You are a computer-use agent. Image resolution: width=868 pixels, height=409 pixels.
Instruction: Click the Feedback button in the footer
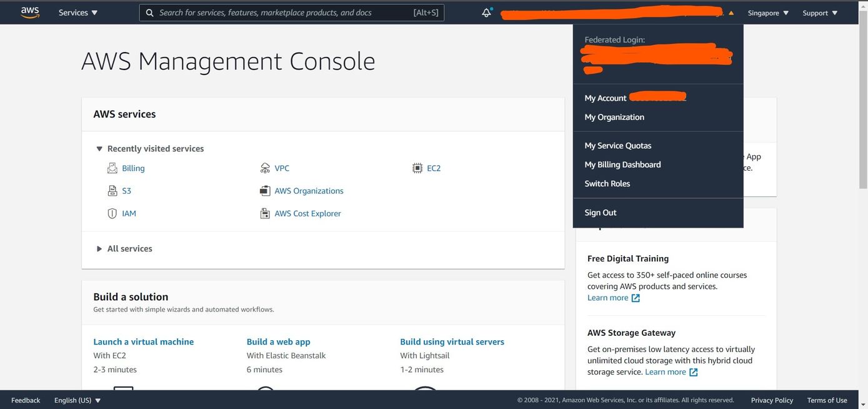tap(26, 400)
